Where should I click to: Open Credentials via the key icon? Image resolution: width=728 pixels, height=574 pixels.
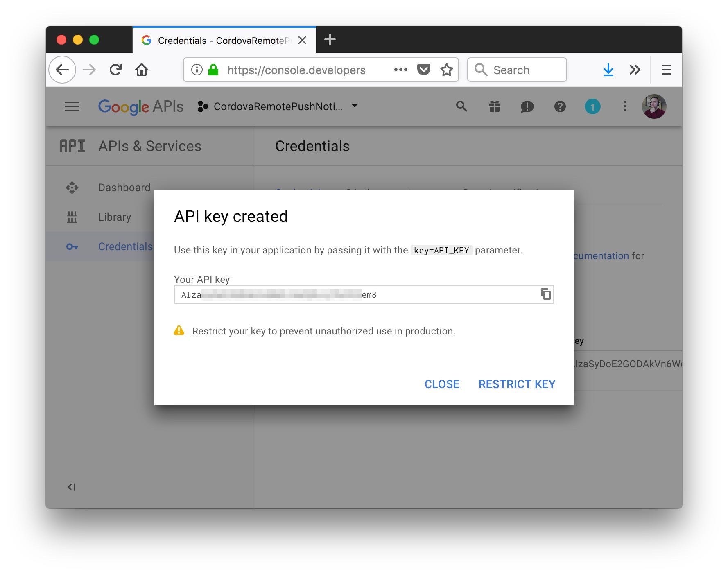[x=72, y=246]
